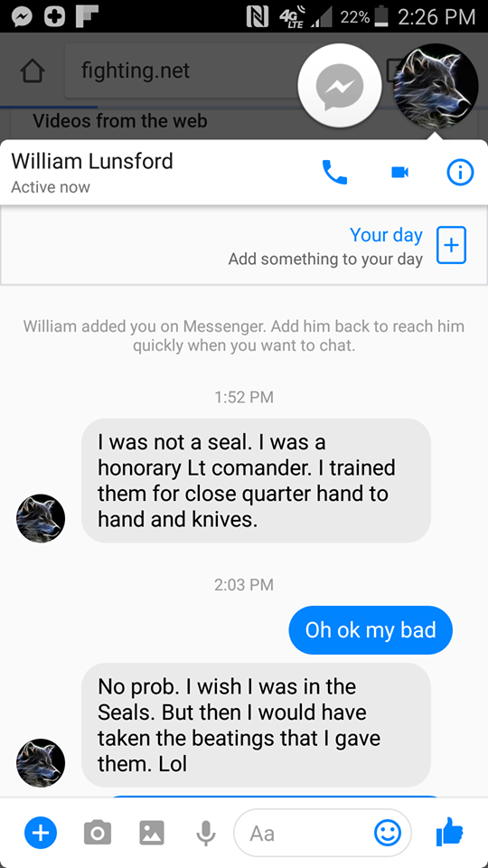Open conversation info details icon
The image size is (488, 868).
460,173
